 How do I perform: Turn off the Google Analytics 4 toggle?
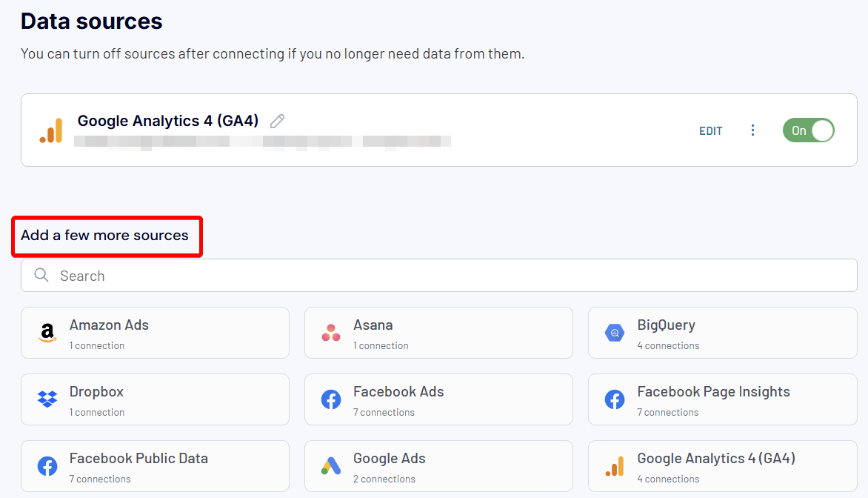click(x=808, y=130)
